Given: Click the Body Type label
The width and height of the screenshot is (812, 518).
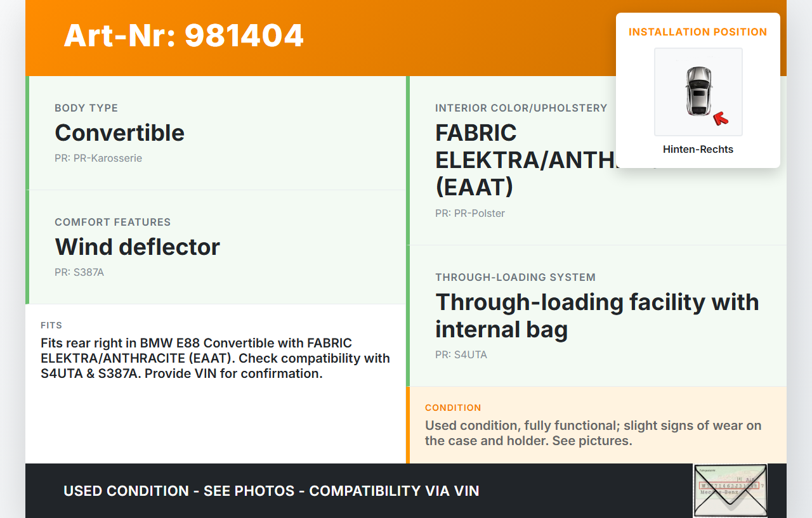Looking at the screenshot, I should 86,108.
